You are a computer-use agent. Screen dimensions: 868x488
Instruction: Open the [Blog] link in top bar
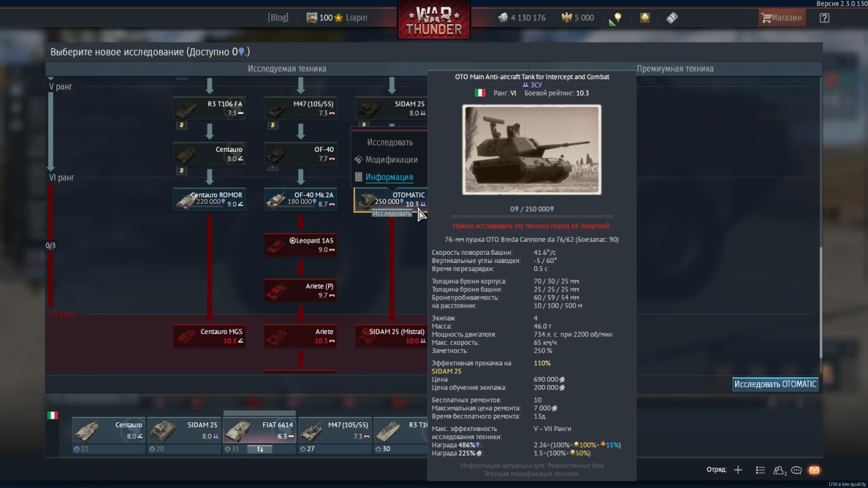[x=278, y=18]
